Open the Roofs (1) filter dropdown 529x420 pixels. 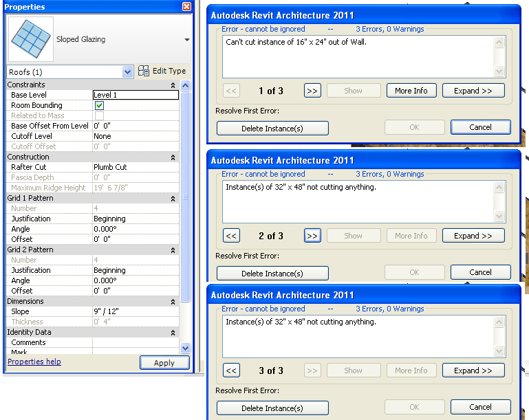click(x=127, y=71)
